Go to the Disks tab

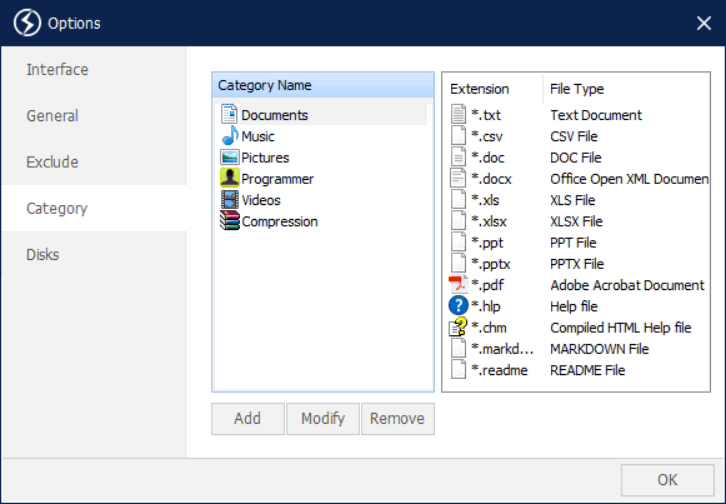point(94,255)
